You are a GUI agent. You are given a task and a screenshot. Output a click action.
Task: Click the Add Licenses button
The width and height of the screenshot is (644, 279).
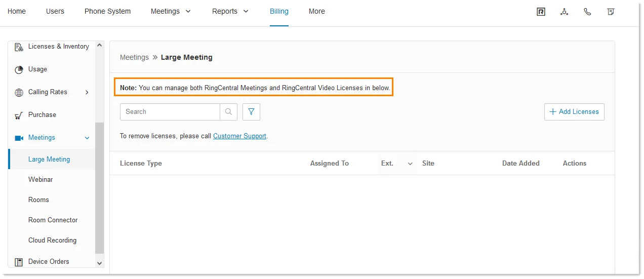click(x=574, y=112)
